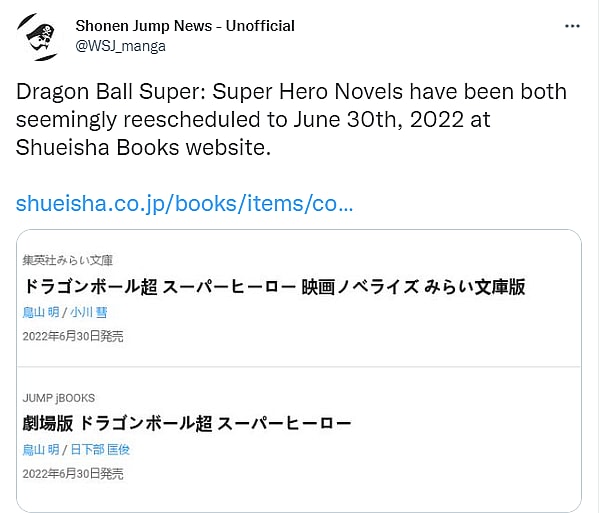Open the 劇場版 ドラゴンボール超 スーパーヒーロー title
This screenshot has height=513, width=600.
187,423
